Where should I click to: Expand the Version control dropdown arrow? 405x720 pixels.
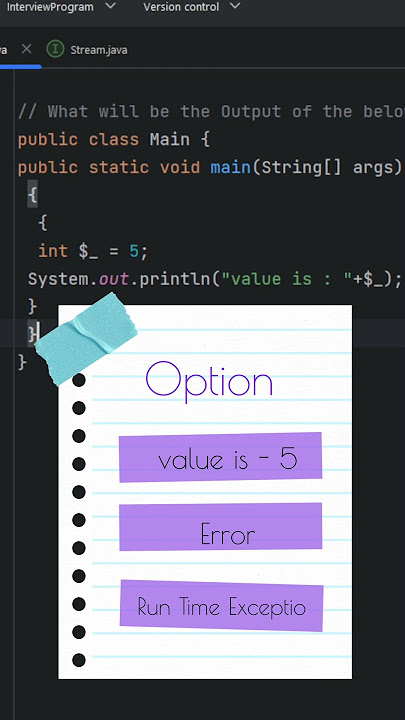coord(235,6)
